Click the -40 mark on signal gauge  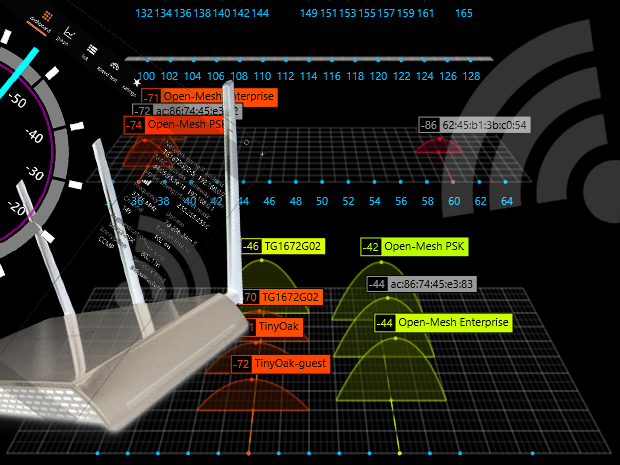pos(35,137)
